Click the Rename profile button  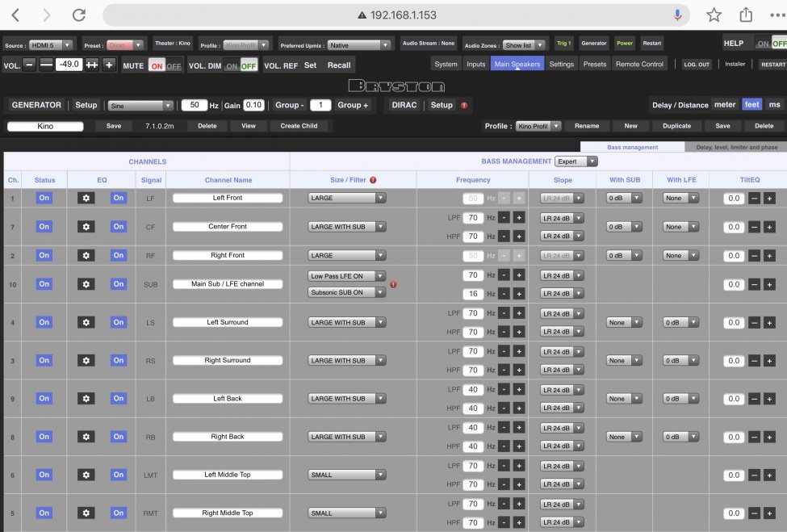click(587, 126)
